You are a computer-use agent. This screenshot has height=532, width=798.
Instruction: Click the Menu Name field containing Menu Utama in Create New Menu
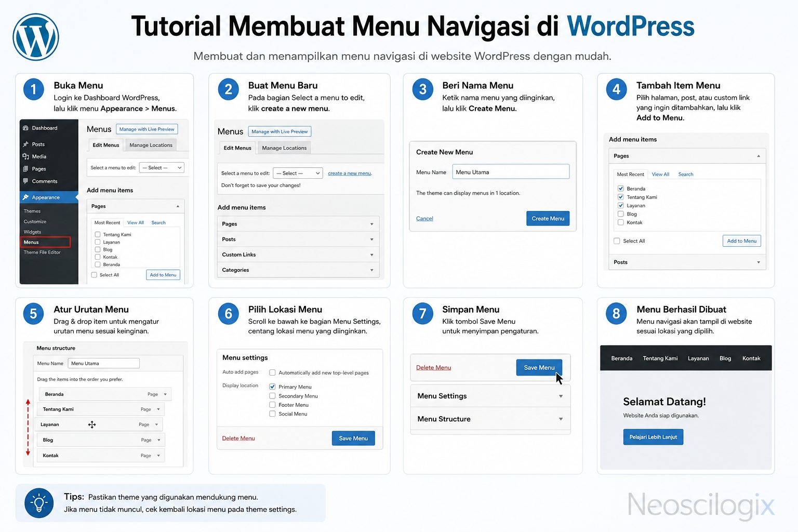[x=511, y=172]
